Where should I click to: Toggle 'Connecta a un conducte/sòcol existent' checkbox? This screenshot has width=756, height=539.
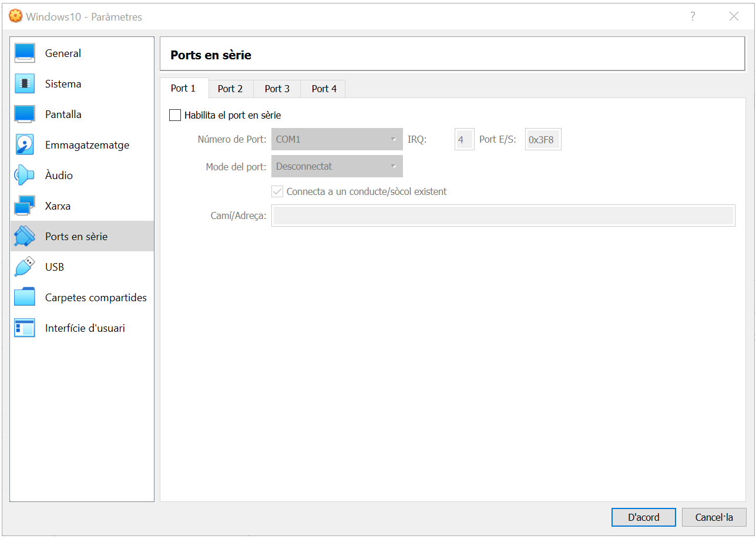[x=277, y=192]
